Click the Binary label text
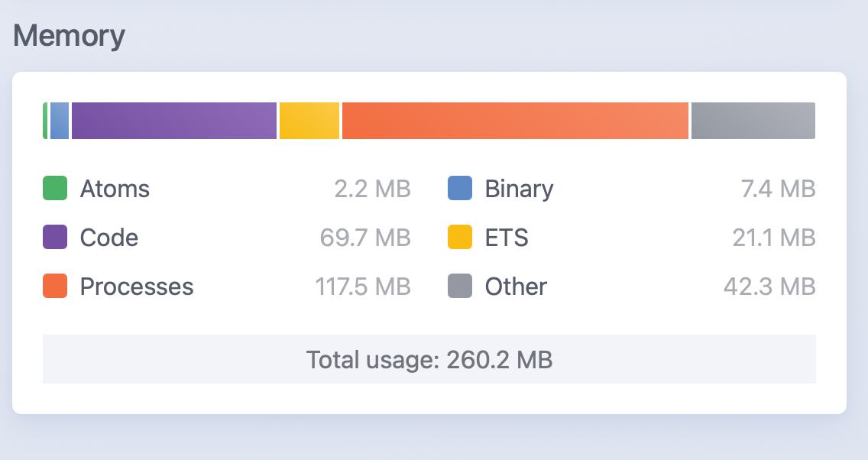Image resolution: width=868 pixels, height=460 pixels. (x=519, y=188)
